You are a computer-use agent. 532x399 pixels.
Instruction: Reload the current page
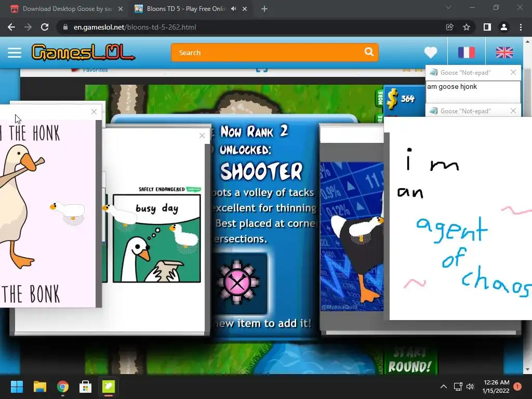pos(45,27)
